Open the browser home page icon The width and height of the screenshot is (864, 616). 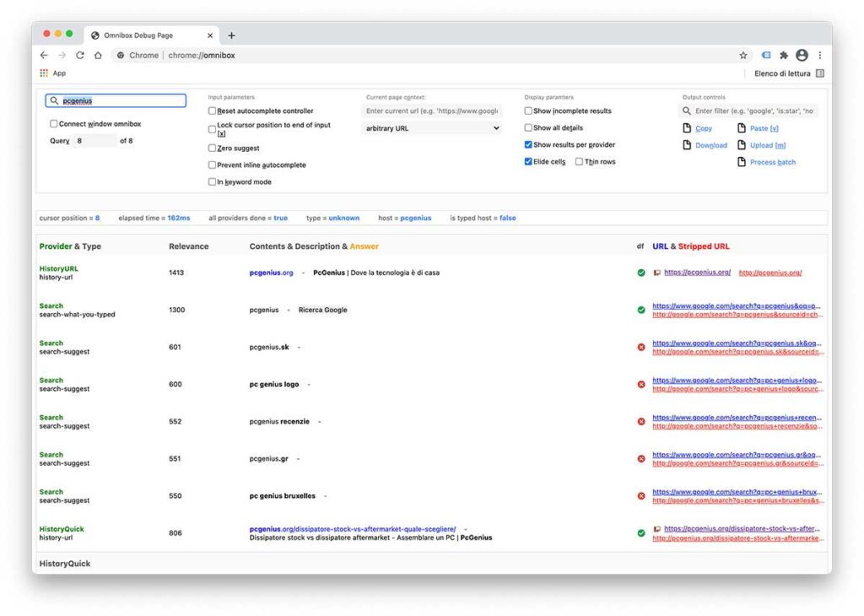[98, 55]
